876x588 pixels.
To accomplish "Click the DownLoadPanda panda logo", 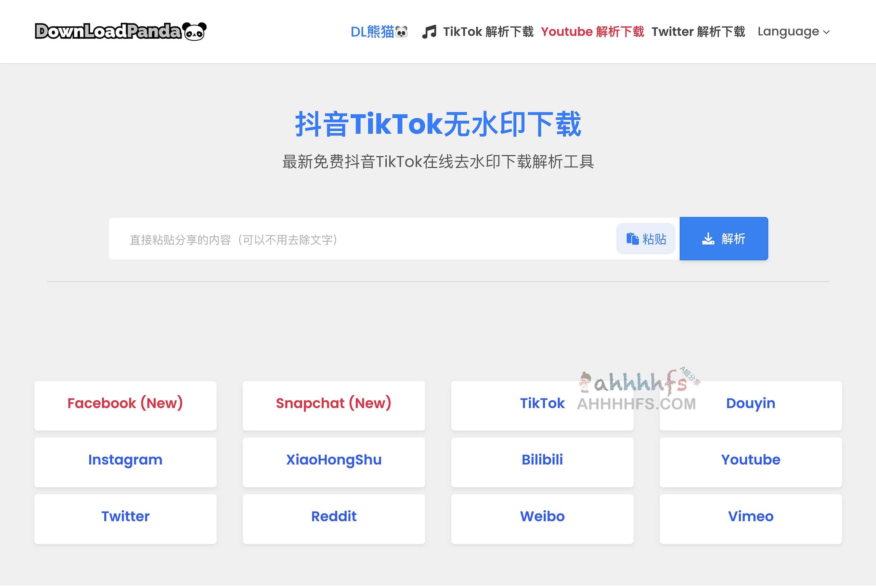I will point(196,31).
